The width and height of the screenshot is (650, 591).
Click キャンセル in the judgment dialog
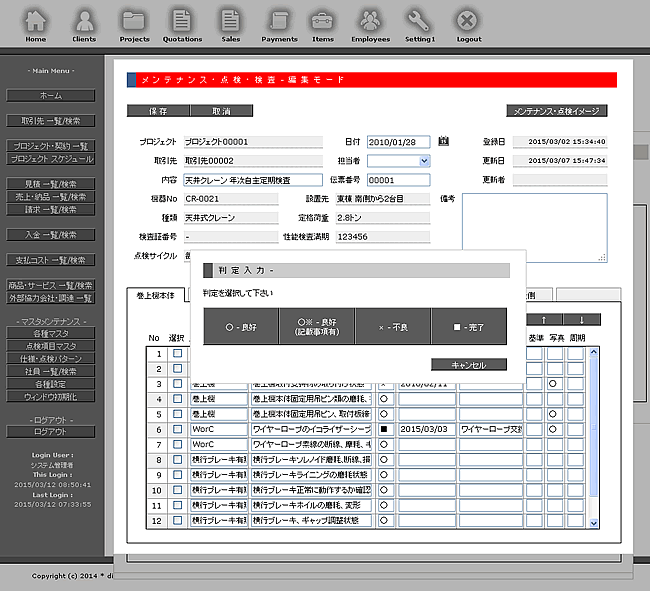click(469, 365)
